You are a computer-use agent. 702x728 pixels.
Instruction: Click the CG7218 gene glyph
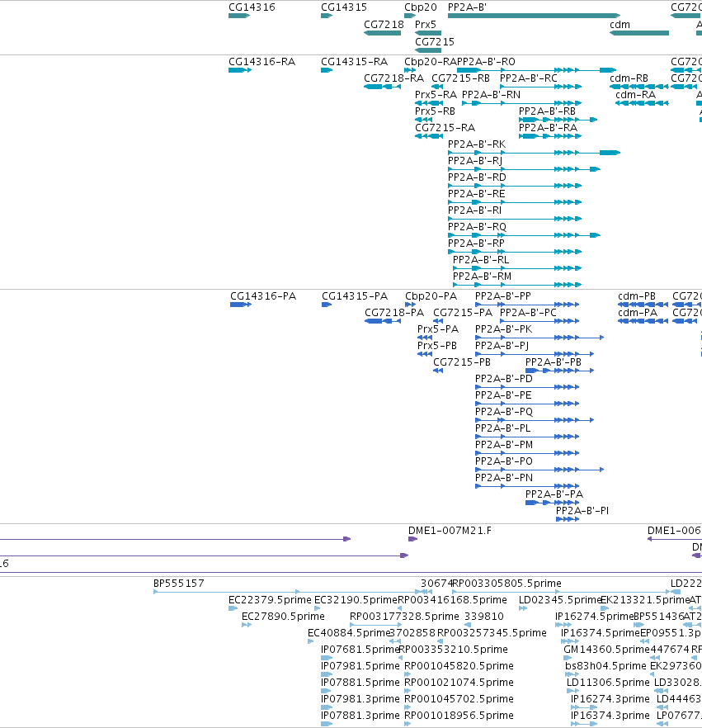coord(382,33)
